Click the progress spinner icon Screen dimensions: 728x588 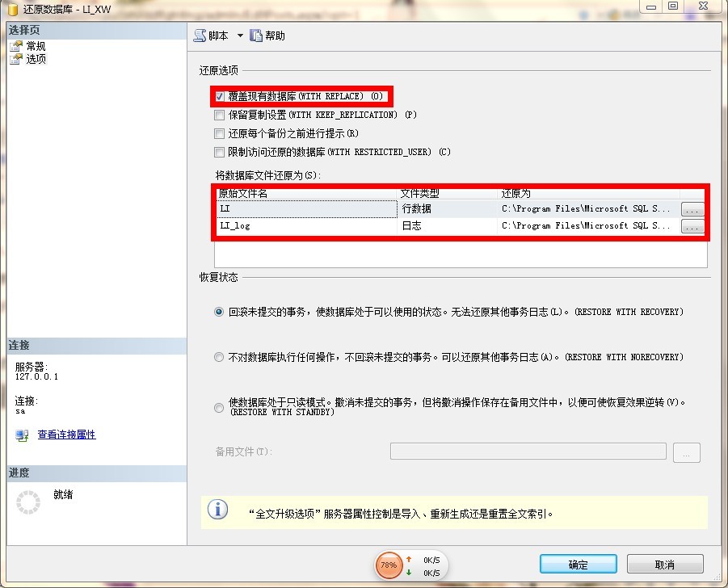click(x=28, y=502)
